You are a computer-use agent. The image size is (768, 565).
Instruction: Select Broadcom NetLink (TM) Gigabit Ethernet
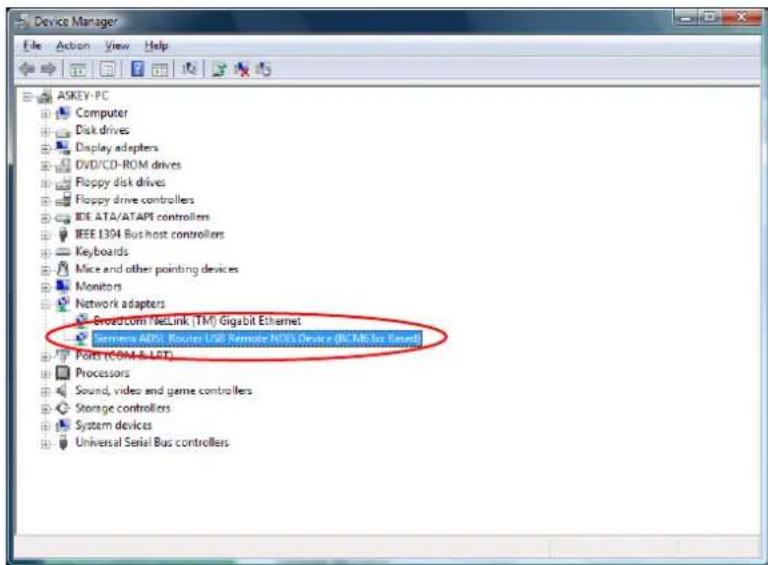[197, 321]
